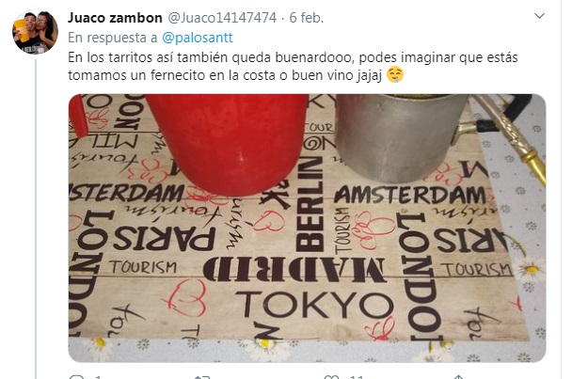Click the red cup in the photo
Viewport: 588px width, 379px height.
[229, 144]
